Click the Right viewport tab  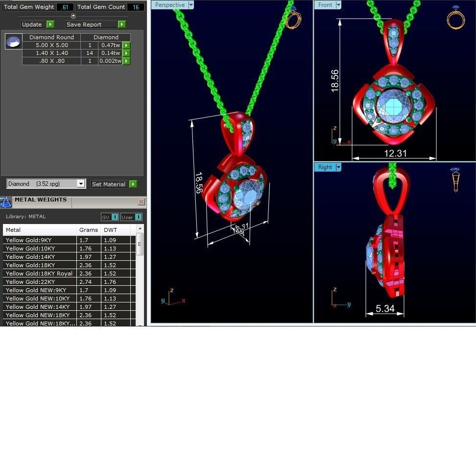(325, 167)
